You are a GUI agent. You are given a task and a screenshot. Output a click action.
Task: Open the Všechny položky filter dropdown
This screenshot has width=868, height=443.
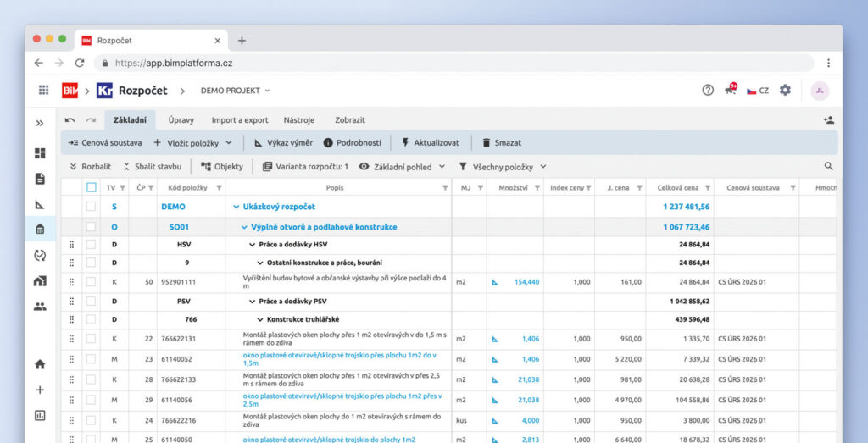point(502,167)
